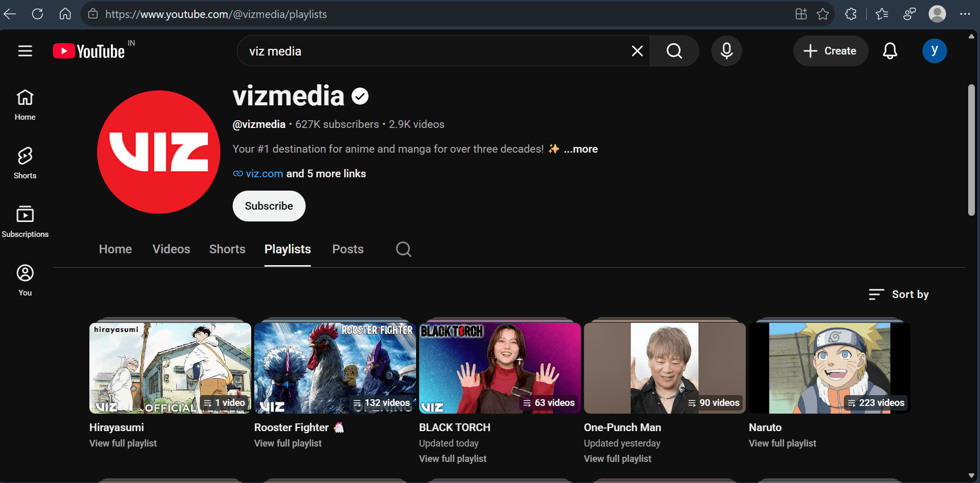Switch to the channel Posts tab
980x483 pixels.
348,249
